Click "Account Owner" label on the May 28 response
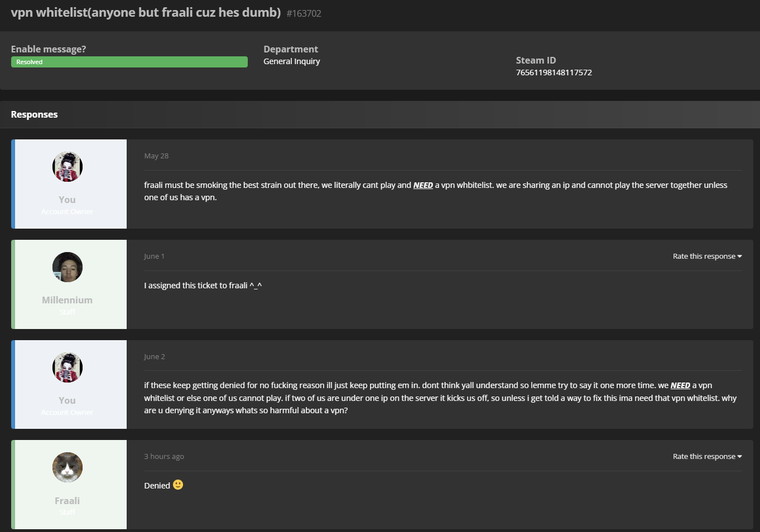Image resolution: width=760 pixels, height=532 pixels. pos(67,211)
